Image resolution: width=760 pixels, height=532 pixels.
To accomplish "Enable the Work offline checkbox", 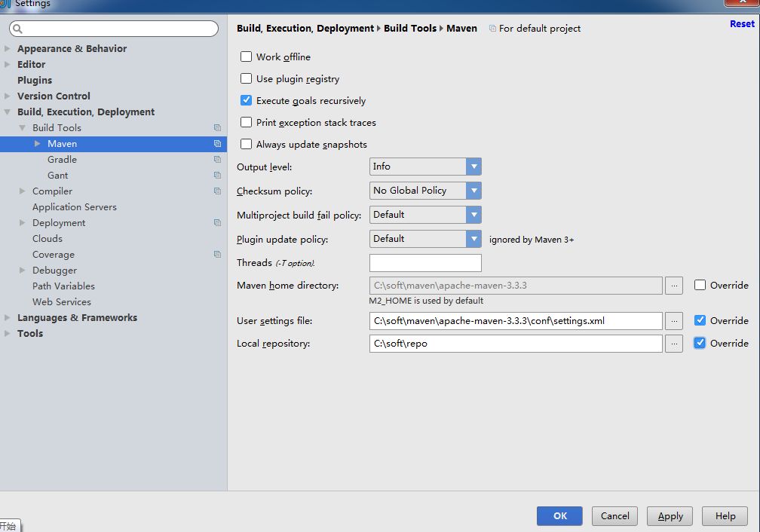I will (246, 57).
